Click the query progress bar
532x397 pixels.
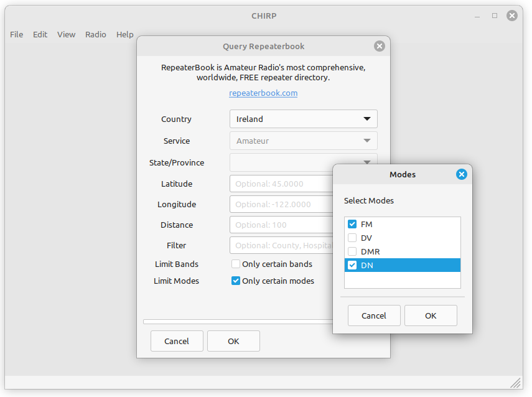point(238,322)
